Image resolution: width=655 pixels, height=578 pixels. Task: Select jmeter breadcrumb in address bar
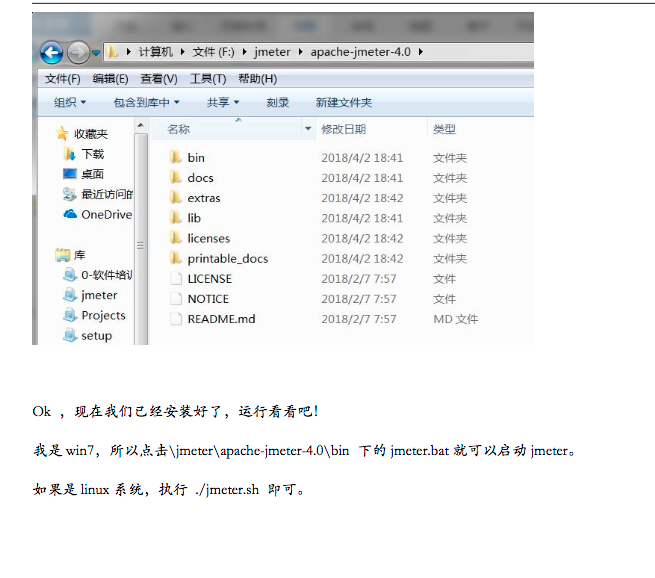(x=272, y=52)
